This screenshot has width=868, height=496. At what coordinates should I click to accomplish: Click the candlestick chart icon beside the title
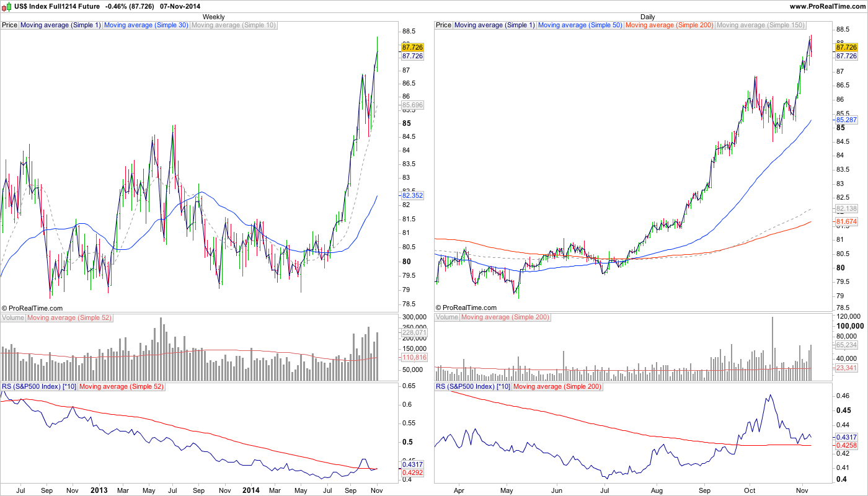coord(7,6)
